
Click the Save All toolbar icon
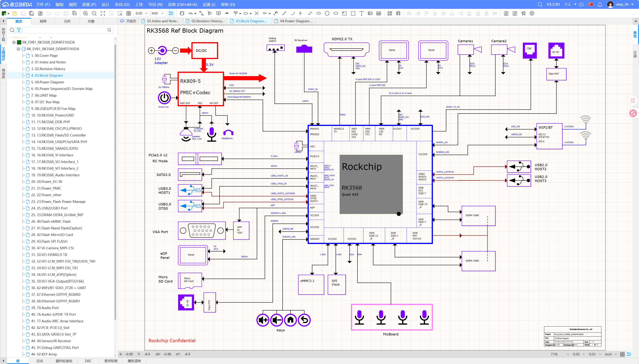point(32,13)
